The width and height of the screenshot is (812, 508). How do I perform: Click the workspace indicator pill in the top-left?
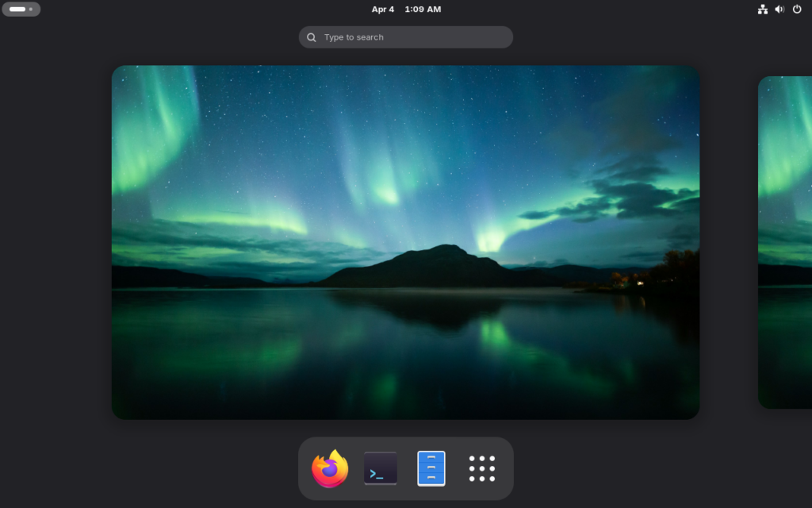21,10
